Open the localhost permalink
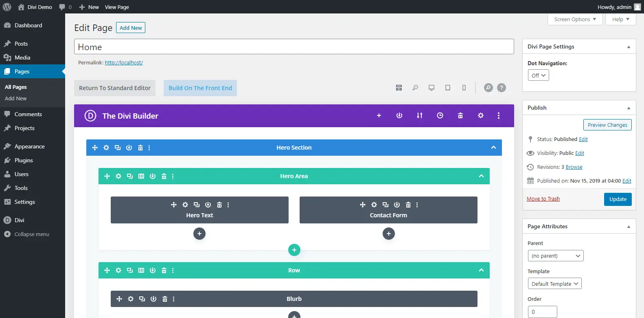The image size is (644, 318). point(124,63)
